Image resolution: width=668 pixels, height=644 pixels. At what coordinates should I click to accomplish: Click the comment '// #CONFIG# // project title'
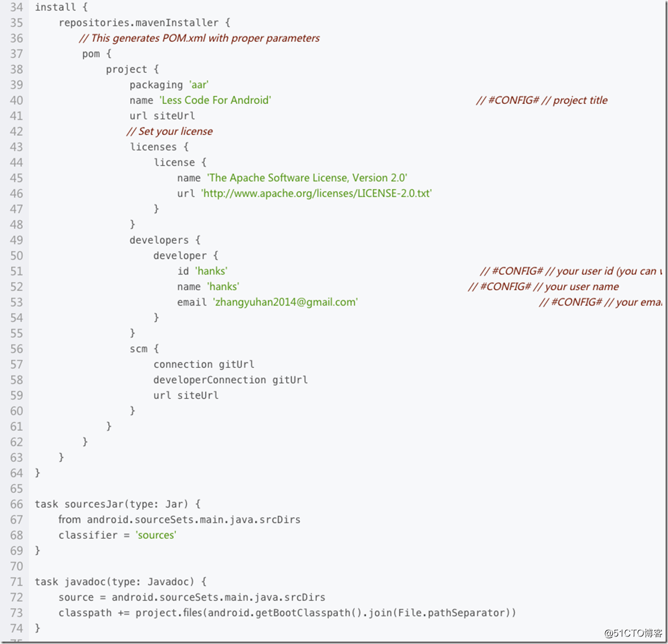(x=542, y=100)
